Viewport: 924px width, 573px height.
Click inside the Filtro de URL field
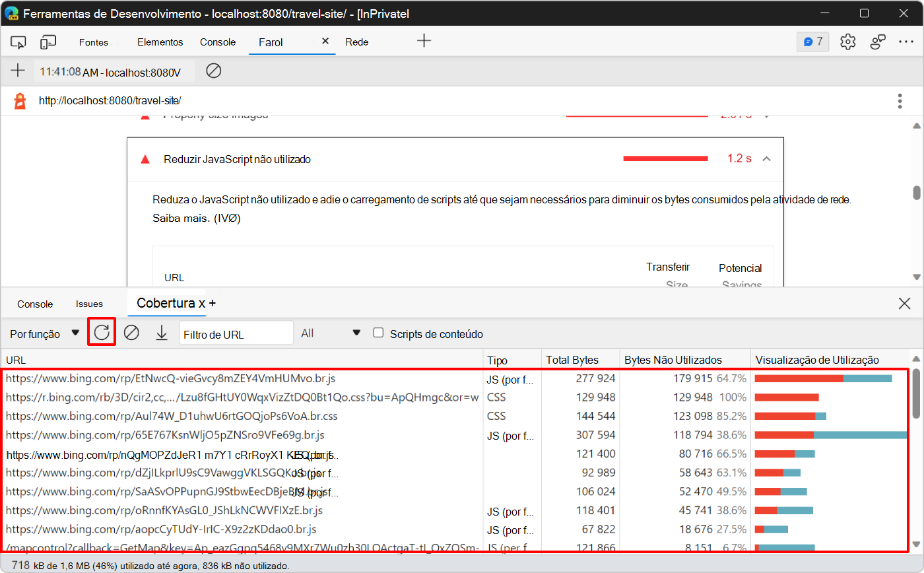click(x=236, y=333)
